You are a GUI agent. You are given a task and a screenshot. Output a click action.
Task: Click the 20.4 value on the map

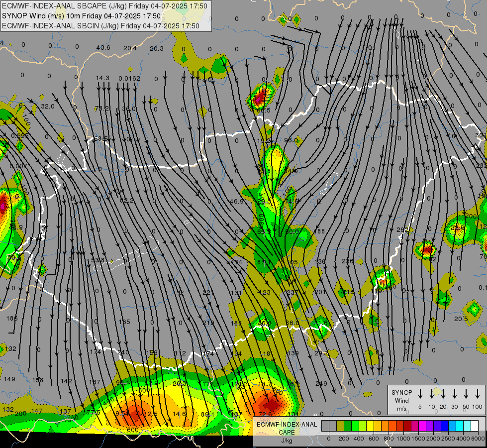pyautogui.click(x=130, y=48)
